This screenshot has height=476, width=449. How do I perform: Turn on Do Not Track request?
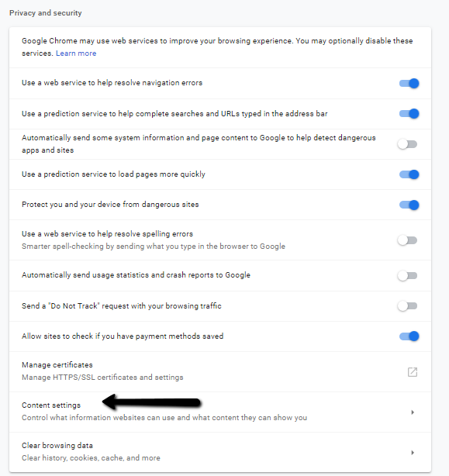[407, 306]
